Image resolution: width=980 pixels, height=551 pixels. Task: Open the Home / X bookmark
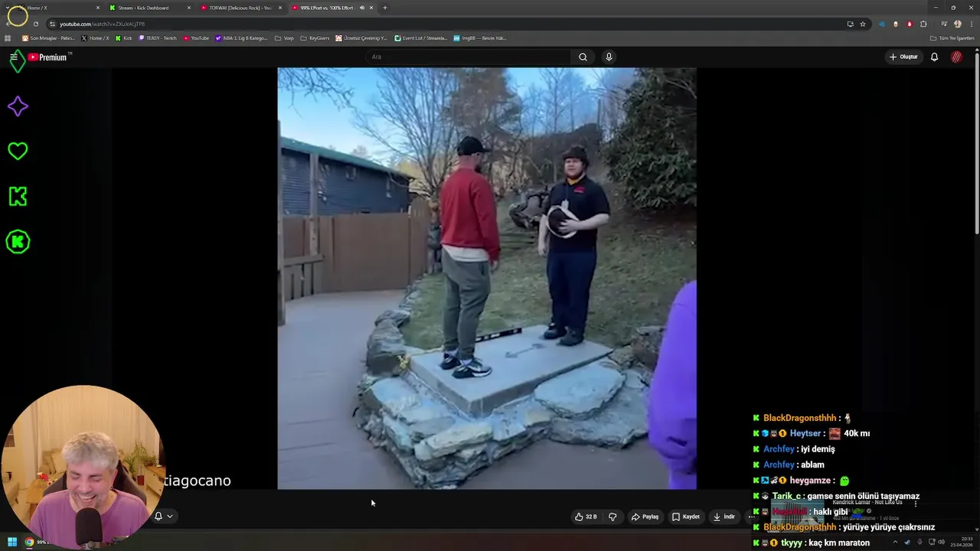point(96,38)
